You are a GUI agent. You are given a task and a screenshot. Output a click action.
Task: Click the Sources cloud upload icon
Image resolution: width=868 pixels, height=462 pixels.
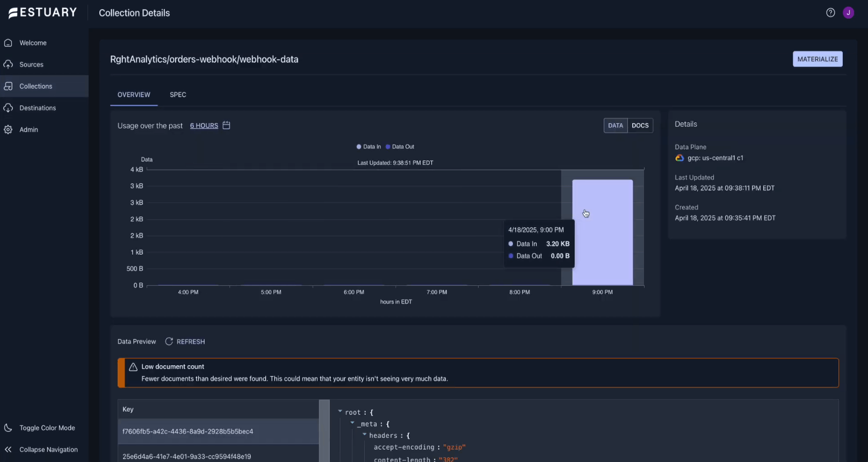click(8, 64)
